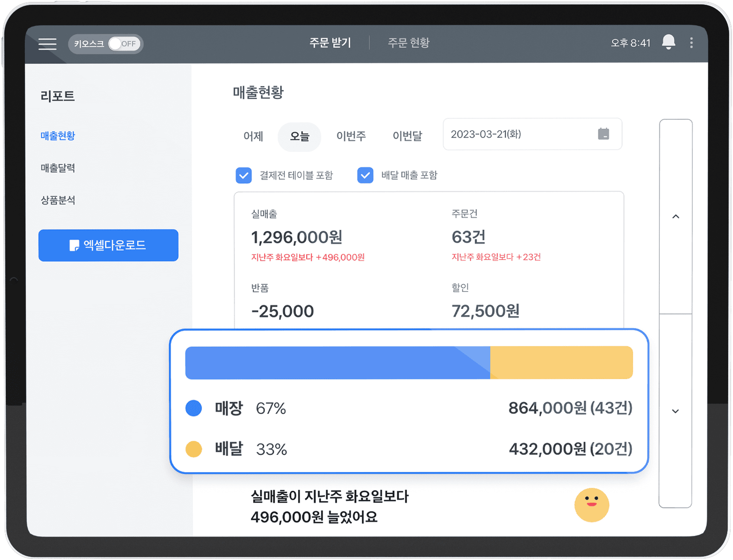
Task: Select the 이번주 period filter
Action: coord(351,136)
